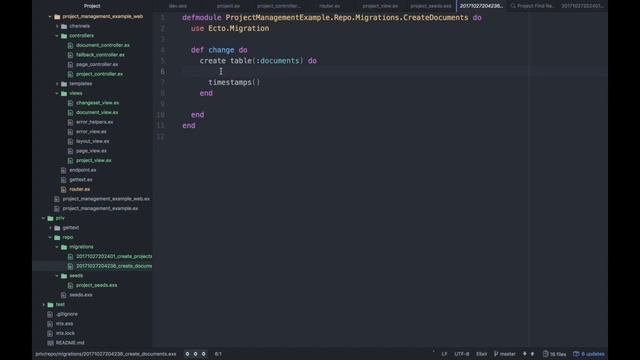
Task: Open the 16 files git status
Action: pyautogui.click(x=554, y=354)
